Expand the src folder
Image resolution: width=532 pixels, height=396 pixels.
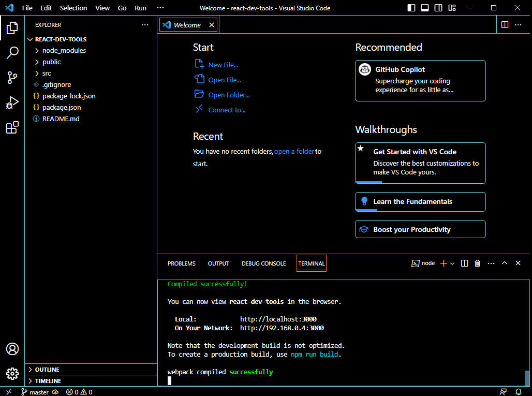91,74
